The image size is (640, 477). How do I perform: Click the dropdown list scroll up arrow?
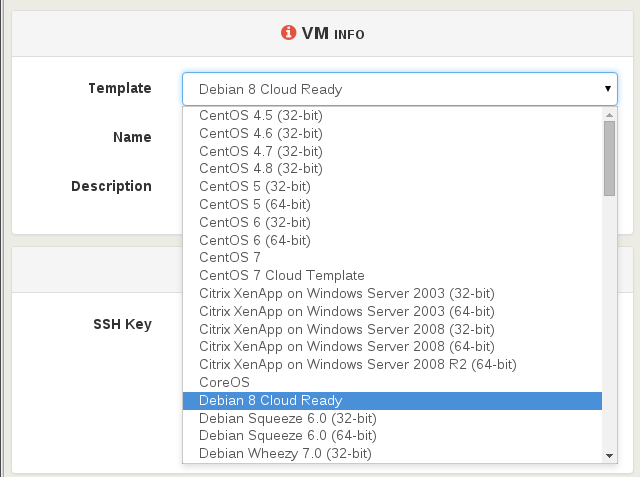tap(609, 115)
